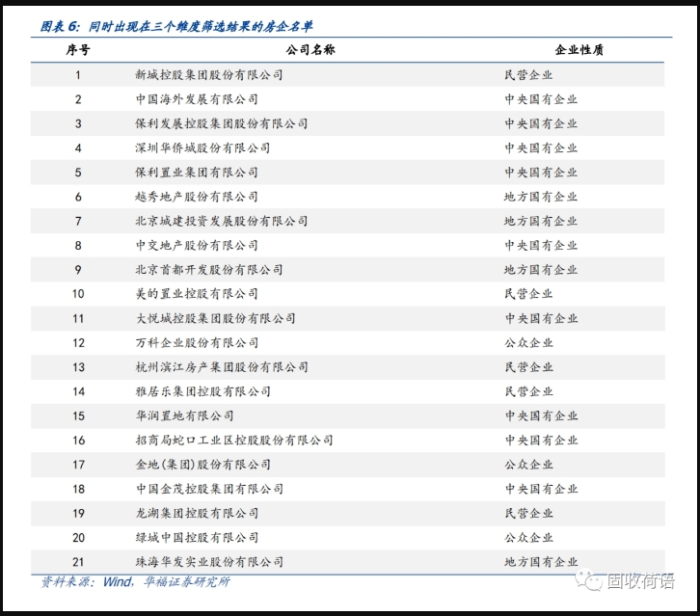Click row number 12 in 序号 column
This screenshot has width=700, height=616.
(x=78, y=343)
